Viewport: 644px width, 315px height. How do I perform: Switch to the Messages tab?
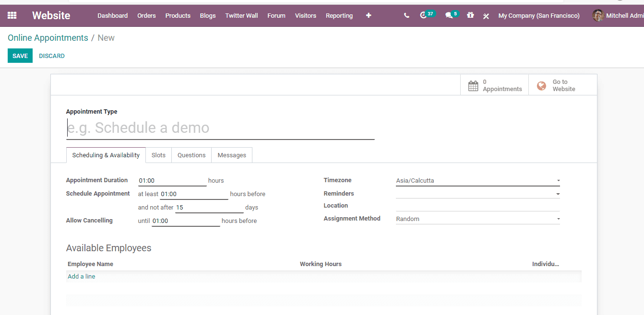click(232, 155)
